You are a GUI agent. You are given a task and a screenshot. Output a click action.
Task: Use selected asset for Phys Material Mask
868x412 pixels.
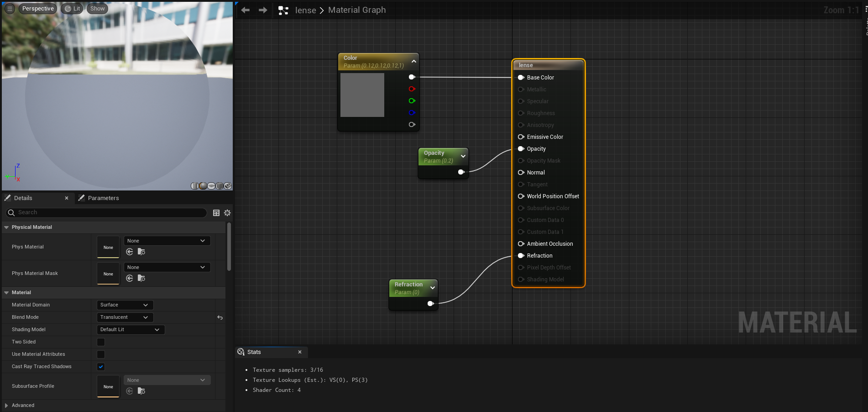pyautogui.click(x=130, y=278)
